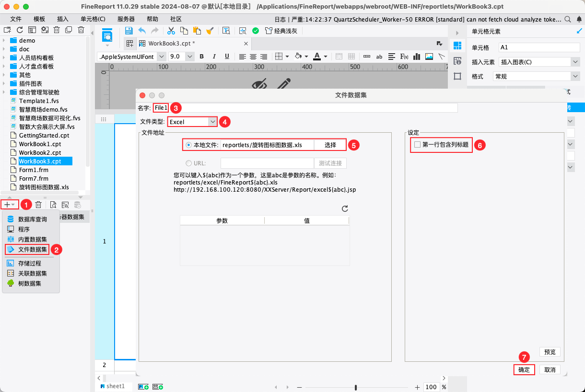Click the Paste clipboard icon
The width and height of the screenshot is (585, 392).
click(x=197, y=31)
